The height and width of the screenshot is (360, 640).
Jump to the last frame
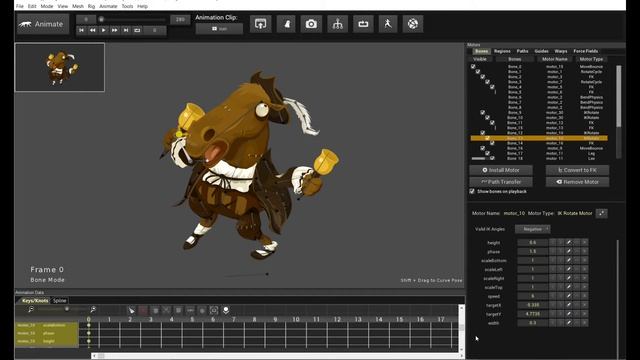point(126,30)
